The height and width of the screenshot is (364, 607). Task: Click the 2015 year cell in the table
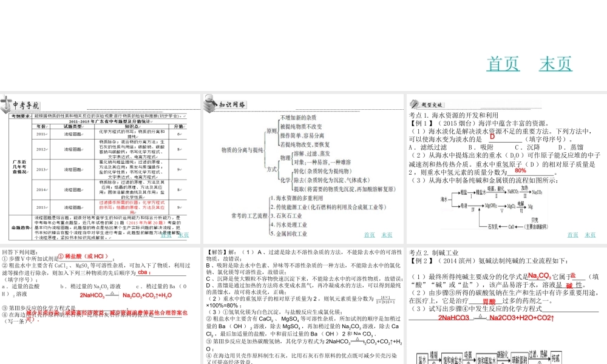click(41, 207)
